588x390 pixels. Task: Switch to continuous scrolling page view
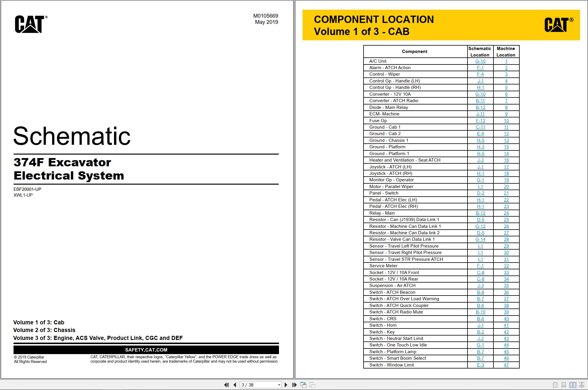coord(564,385)
